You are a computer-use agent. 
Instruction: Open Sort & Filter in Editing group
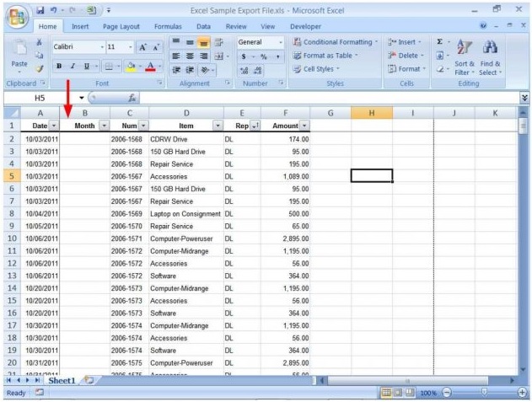tap(465, 57)
